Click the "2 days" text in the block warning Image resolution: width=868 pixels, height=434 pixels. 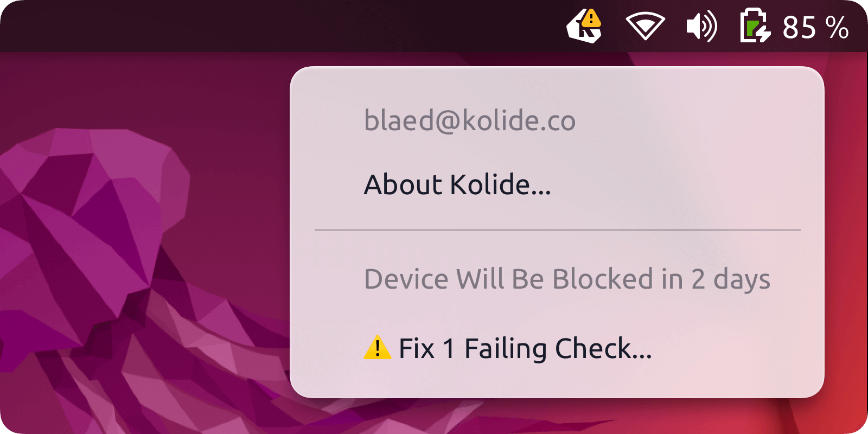point(730,279)
